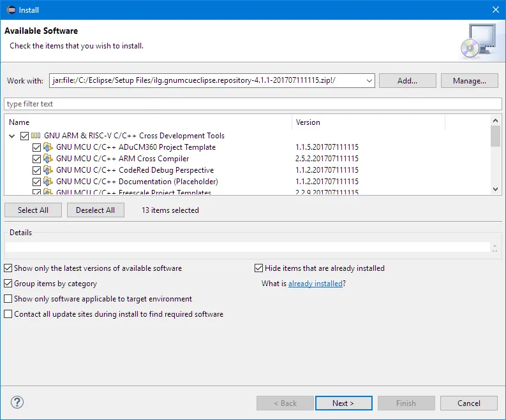
Task: Select GNU ARM & RISC-V C/C++ Cross Development Tools
Action: (x=134, y=136)
